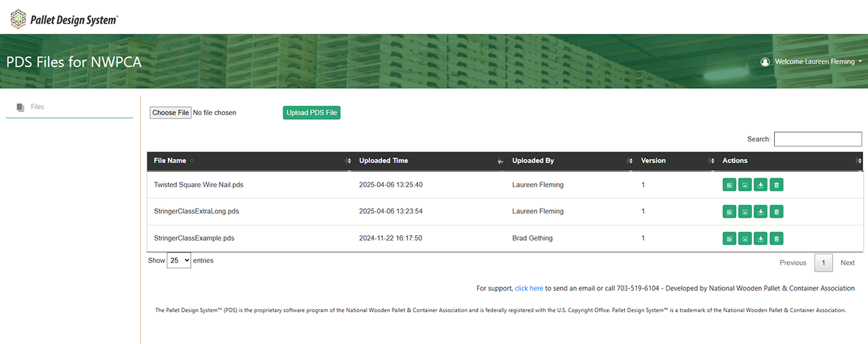The image size is (868, 344).
Task: Delete the StringerClassExtraLong.pds file
Action: [777, 212]
